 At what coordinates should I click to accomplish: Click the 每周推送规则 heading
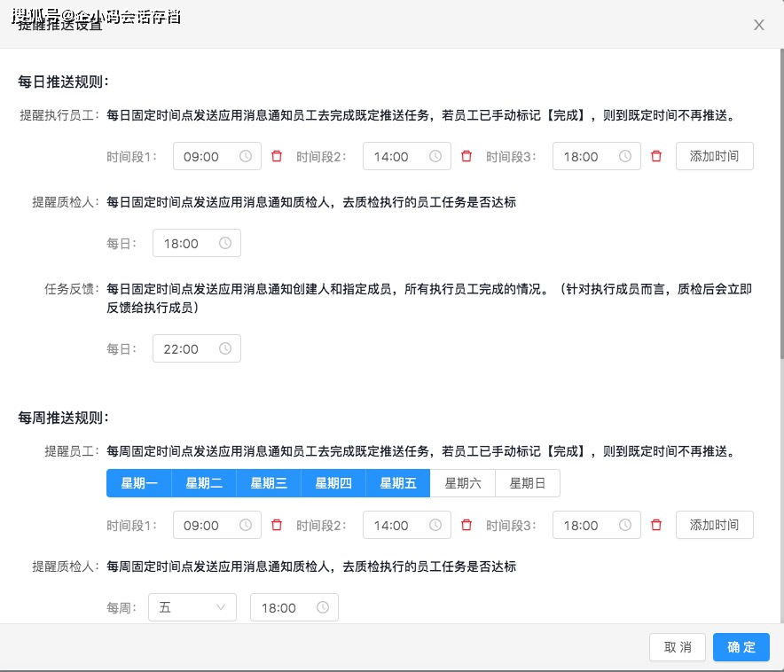pyautogui.click(x=64, y=418)
